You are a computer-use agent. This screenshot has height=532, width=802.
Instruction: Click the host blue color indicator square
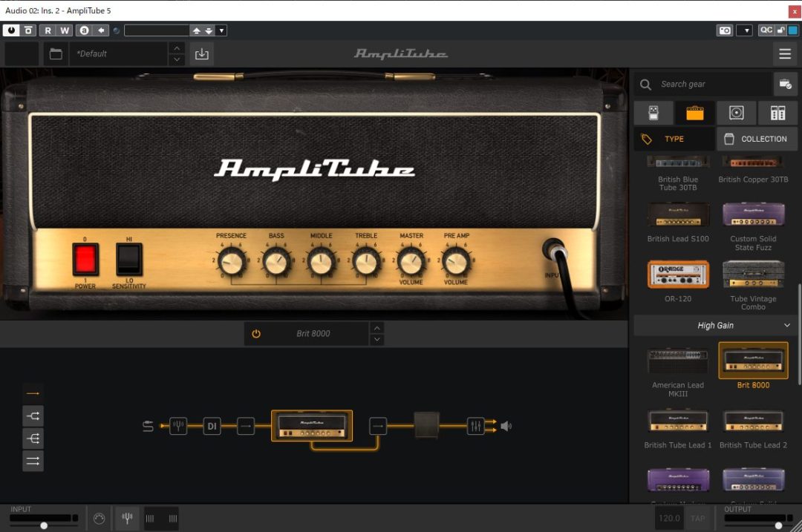[793, 30]
